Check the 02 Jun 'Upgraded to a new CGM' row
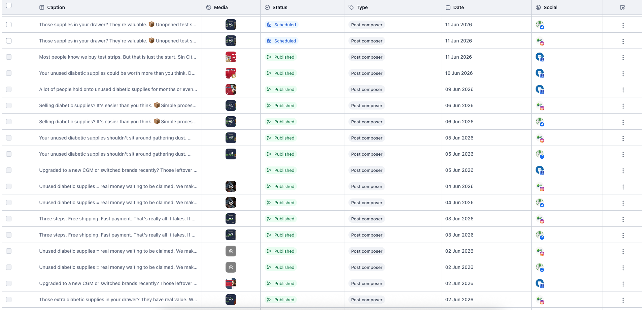 pyautogui.click(x=9, y=283)
